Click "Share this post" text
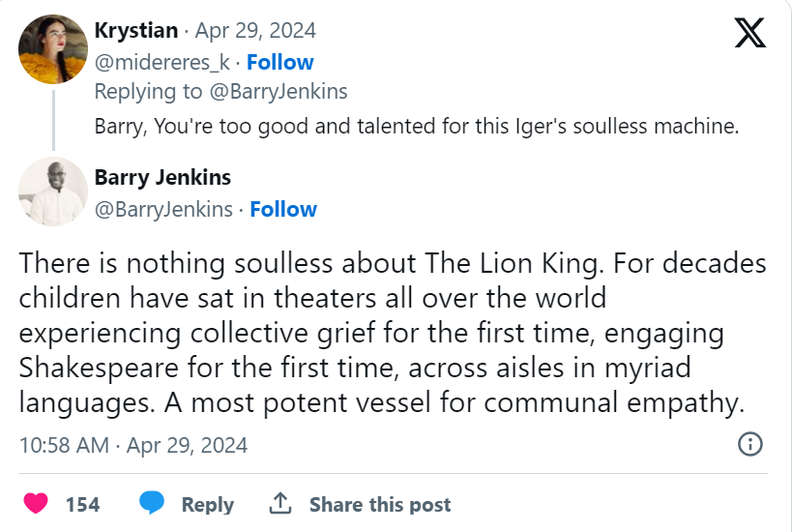792x532 pixels. coord(379,504)
